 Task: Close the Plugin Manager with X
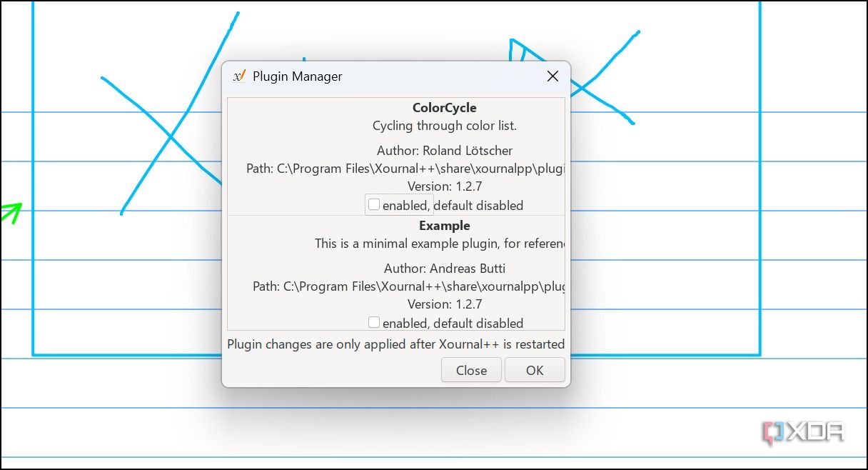552,76
